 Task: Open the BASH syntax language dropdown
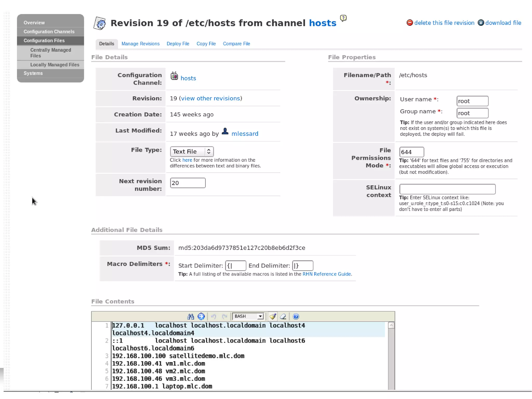248,316
